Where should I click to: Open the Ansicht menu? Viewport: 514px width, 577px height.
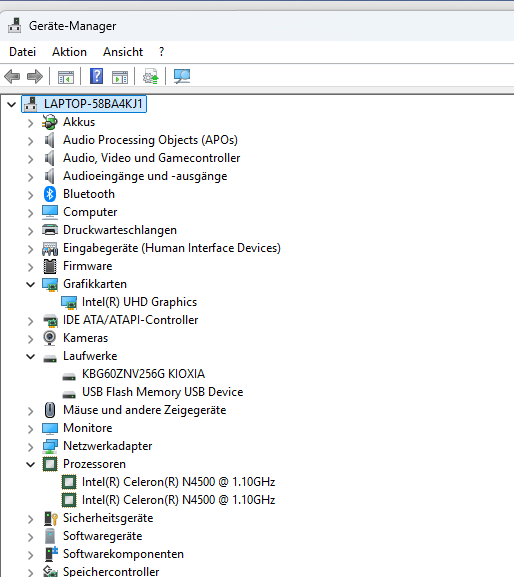123,52
